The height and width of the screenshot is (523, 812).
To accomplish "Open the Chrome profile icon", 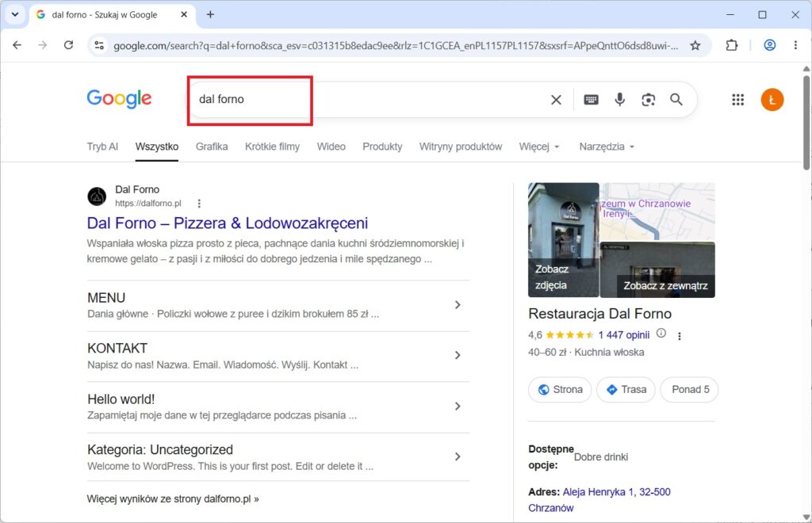I will tap(769, 45).
